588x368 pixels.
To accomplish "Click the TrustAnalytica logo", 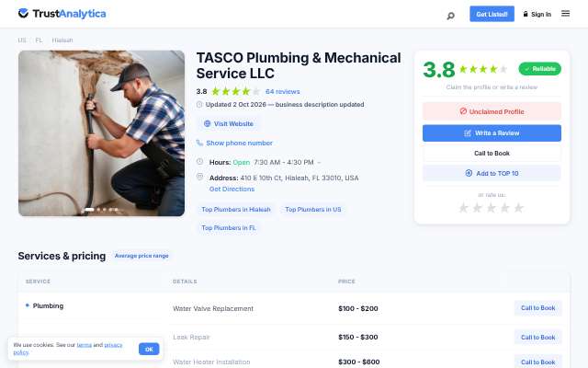I will (x=62, y=14).
